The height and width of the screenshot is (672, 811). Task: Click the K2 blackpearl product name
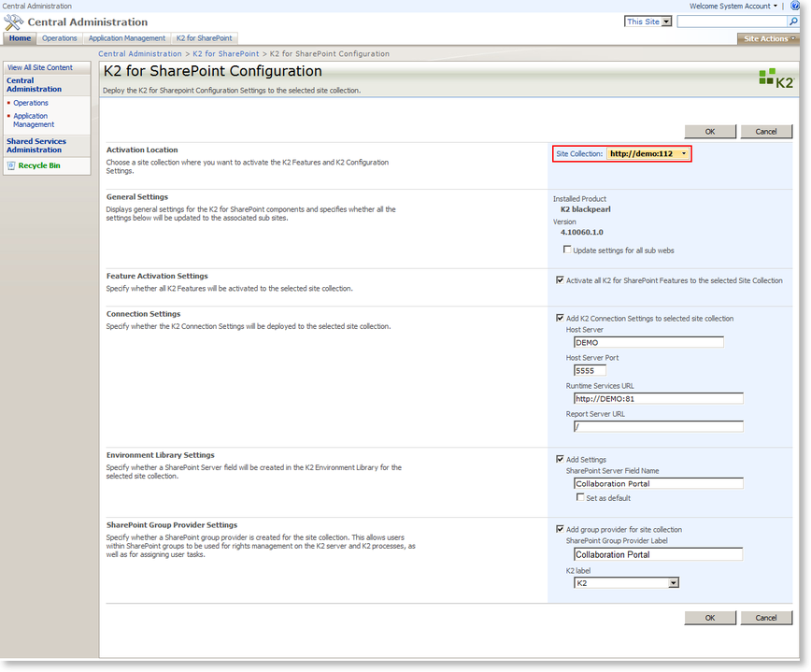click(x=586, y=209)
